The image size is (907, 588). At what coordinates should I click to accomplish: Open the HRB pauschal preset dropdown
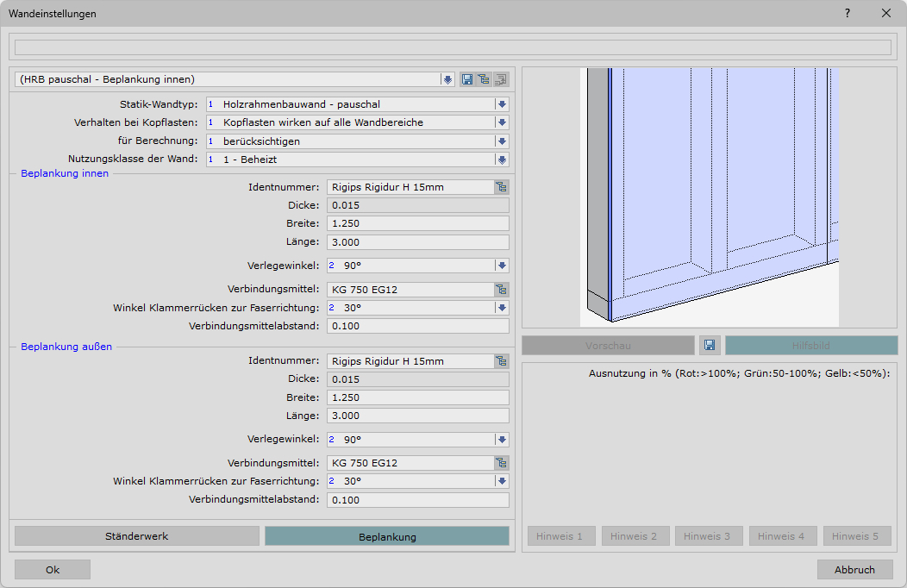click(447, 79)
